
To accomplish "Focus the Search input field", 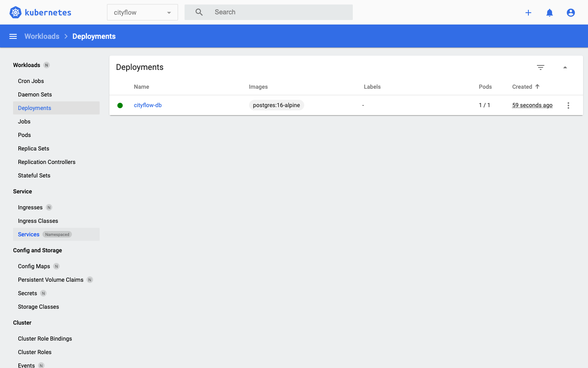I will coord(281,12).
